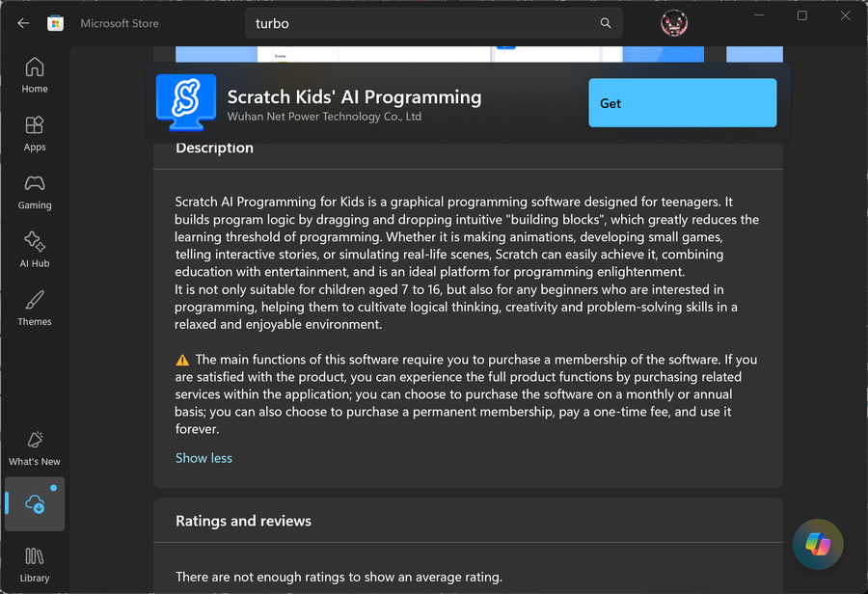Screen dimensions: 868x594
Task: Open the user profile avatar
Action: pyautogui.click(x=674, y=23)
